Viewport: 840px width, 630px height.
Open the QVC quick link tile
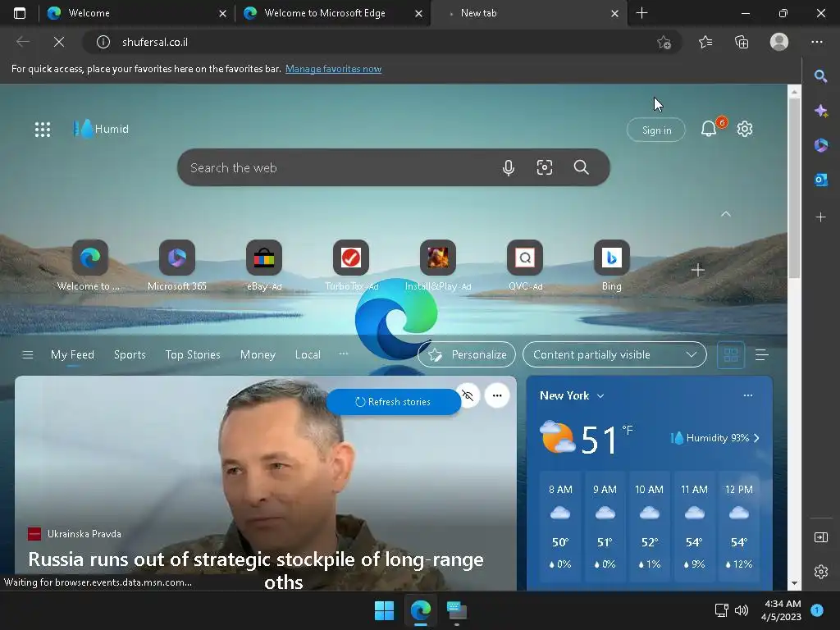[x=525, y=266]
